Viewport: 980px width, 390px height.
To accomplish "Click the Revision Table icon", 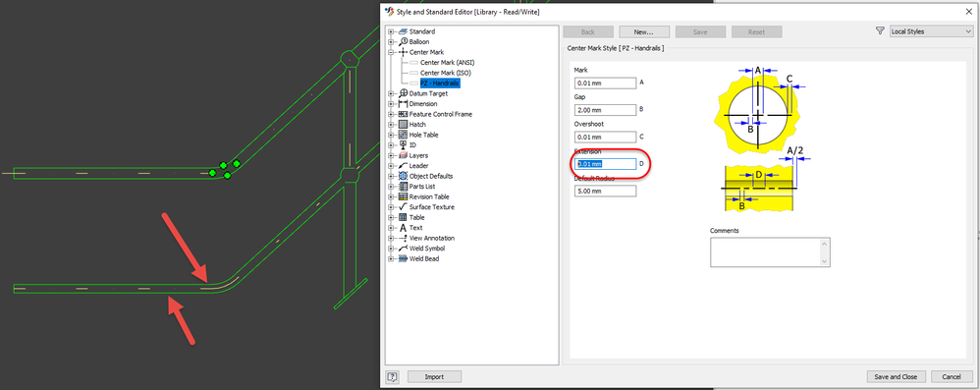I will 403,196.
